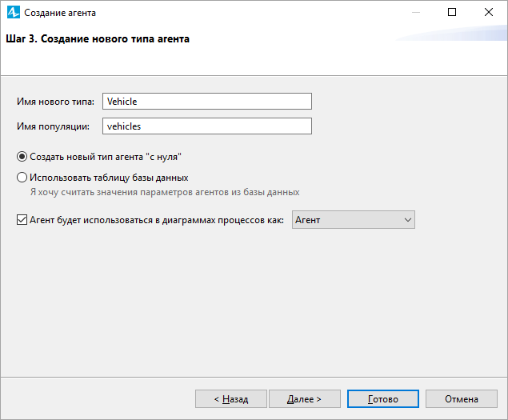Image resolution: width=508 pixels, height=420 pixels.
Task: Proceed with the Далее button
Action: (x=305, y=399)
